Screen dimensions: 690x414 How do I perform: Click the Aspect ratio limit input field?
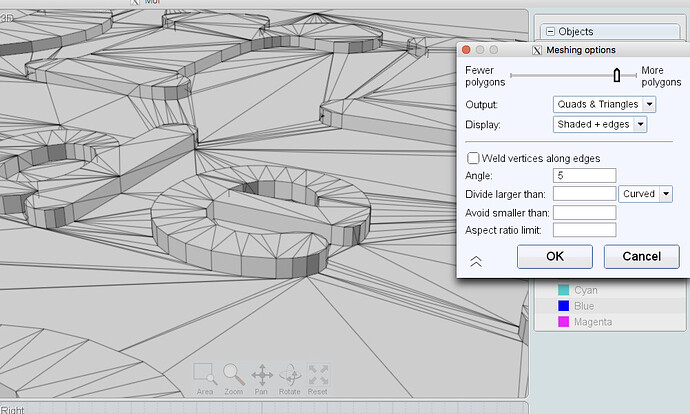(x=584, y=230)
